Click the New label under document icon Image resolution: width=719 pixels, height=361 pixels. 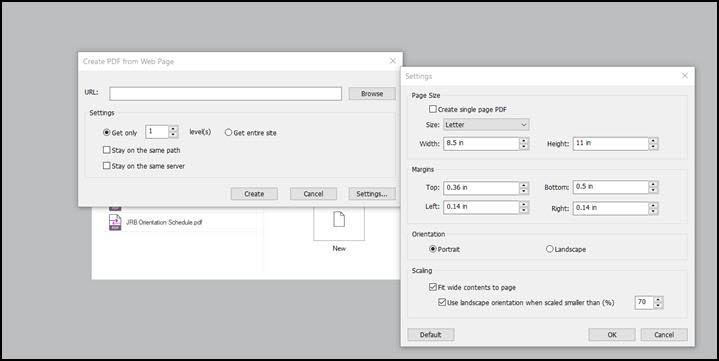(x=339, y=248)
